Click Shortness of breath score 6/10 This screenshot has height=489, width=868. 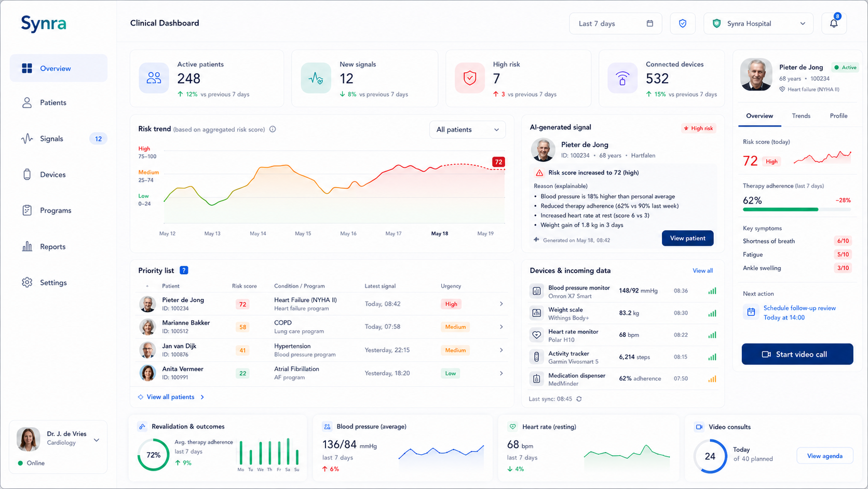point(843,241)
